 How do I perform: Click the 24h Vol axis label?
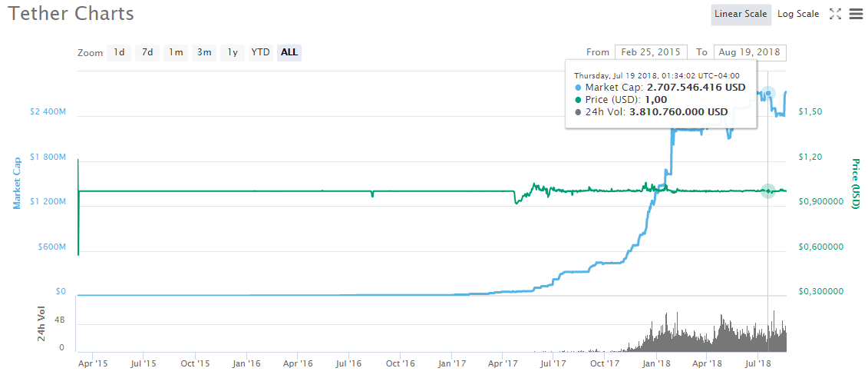(x=41, y=323)
